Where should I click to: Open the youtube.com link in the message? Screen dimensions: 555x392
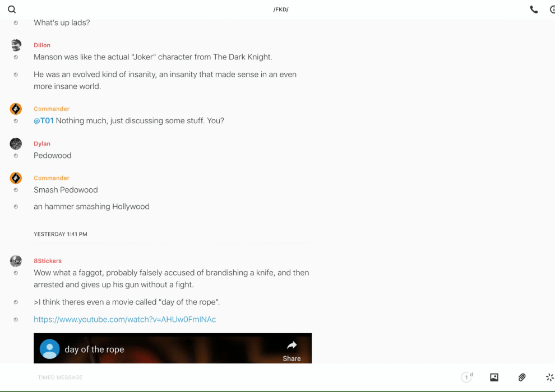[x=124, y=320]
